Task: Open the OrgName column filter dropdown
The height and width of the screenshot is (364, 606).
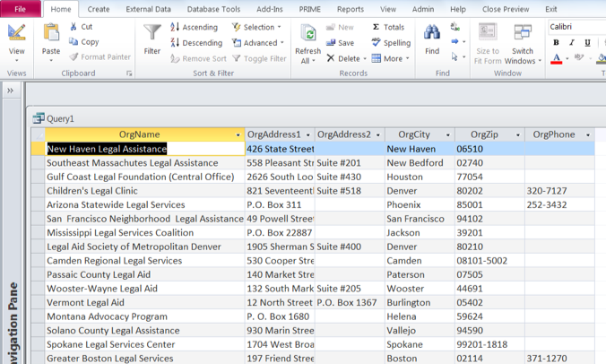Action: [238, 135]
